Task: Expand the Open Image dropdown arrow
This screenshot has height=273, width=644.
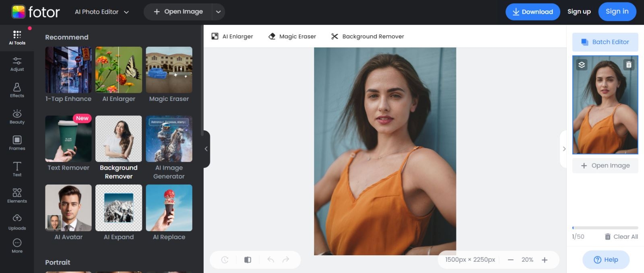Action: click(218, 12)
